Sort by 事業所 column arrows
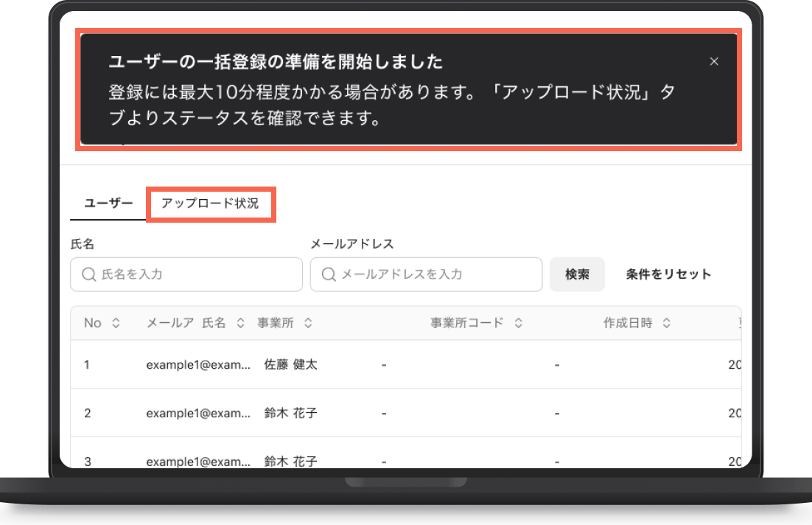The height and width of the screenshot is (525, 812). tap(308, 323)
